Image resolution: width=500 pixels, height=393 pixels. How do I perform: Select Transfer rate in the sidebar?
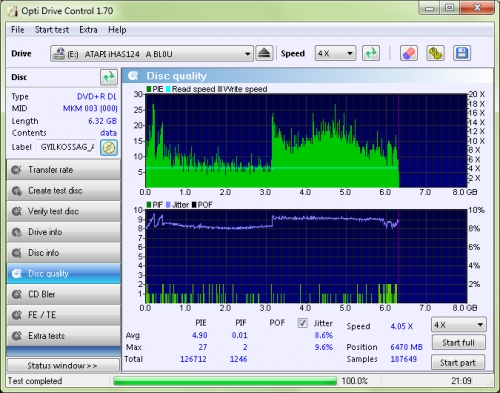[x=64, y=170]
